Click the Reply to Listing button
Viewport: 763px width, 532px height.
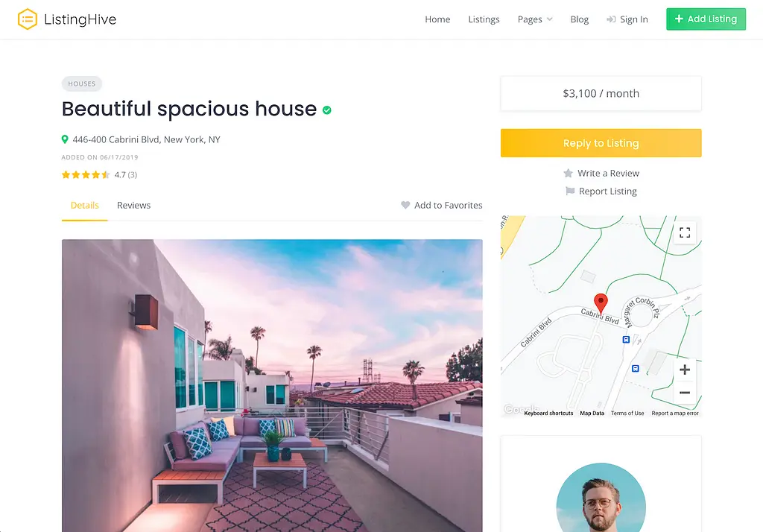click(x=601, y=143)
